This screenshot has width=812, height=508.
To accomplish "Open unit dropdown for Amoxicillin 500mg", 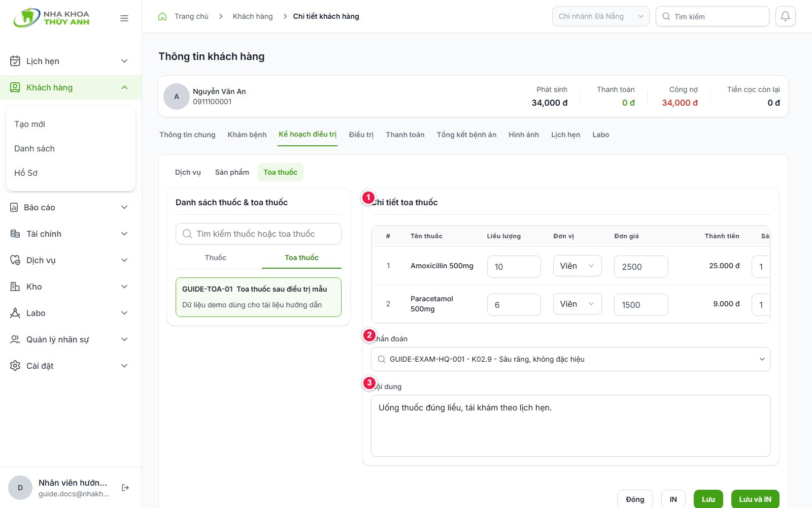I will point(577,266).
